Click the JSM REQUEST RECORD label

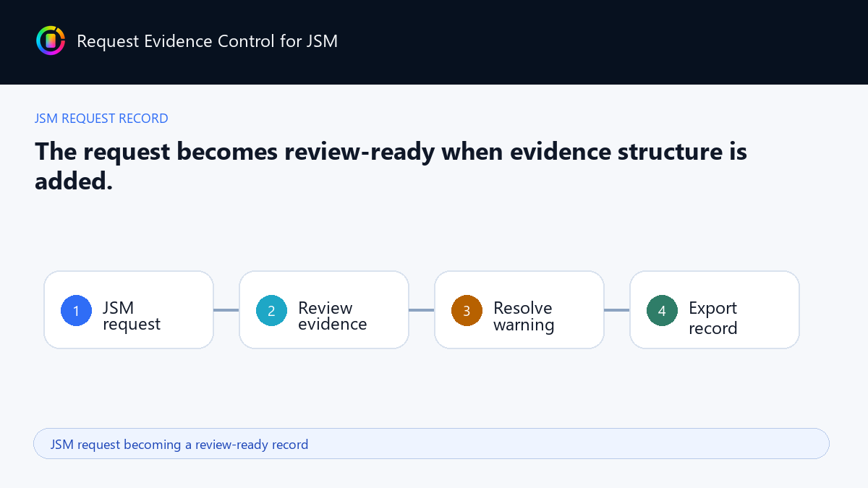tap(101, 119)
